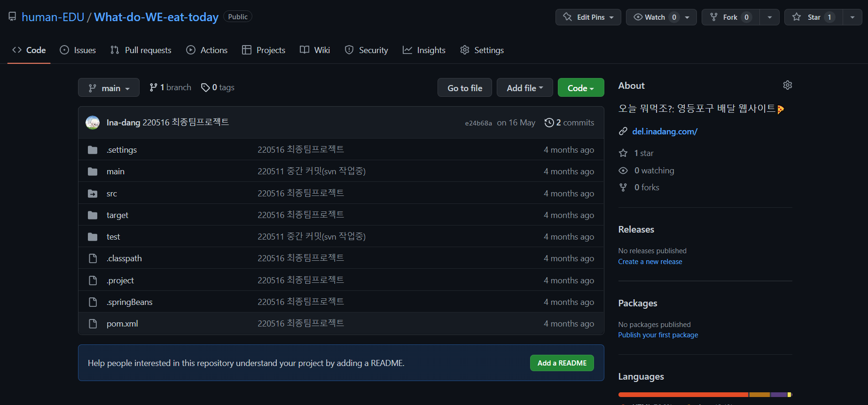Viewport: 868px width, 405px height.
Task: Click the tag icon next to 0 tags
Action: (x=205, y=87)
